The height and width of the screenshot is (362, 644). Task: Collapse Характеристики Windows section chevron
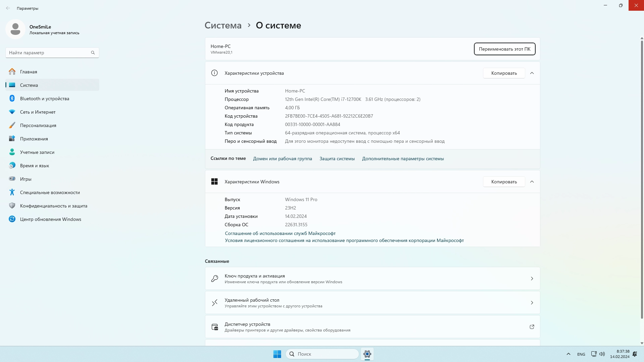[x=532, y=182]
